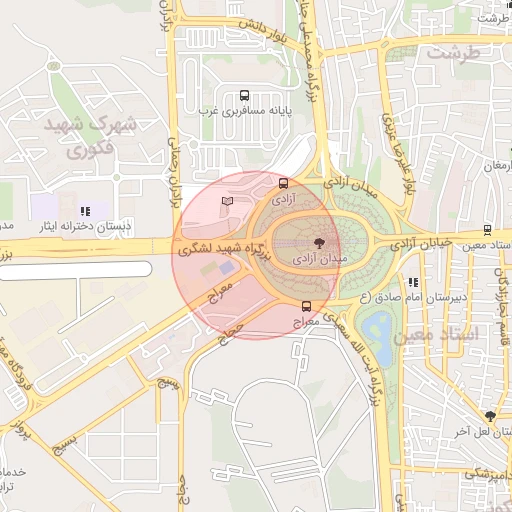Click the small green roundabout in the northwest
The height and width of the screenshot is (512, 512).
point(53,66)
